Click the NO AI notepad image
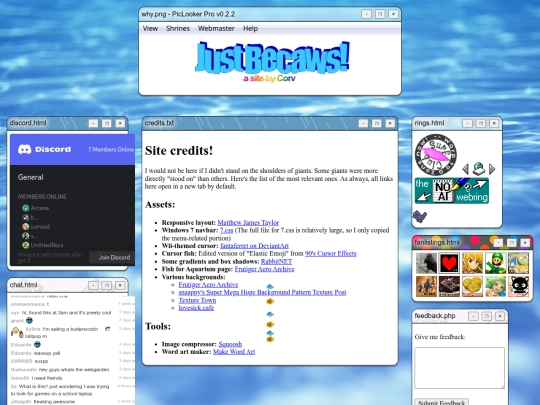 tap(443, 191)
